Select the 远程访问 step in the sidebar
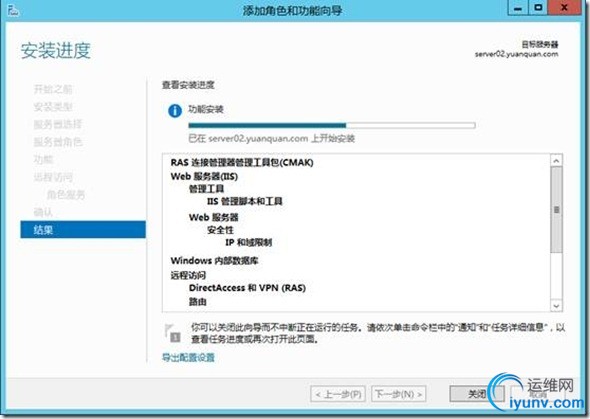The width and height of the screenshot is (590, 419). [x=53, y=177]
